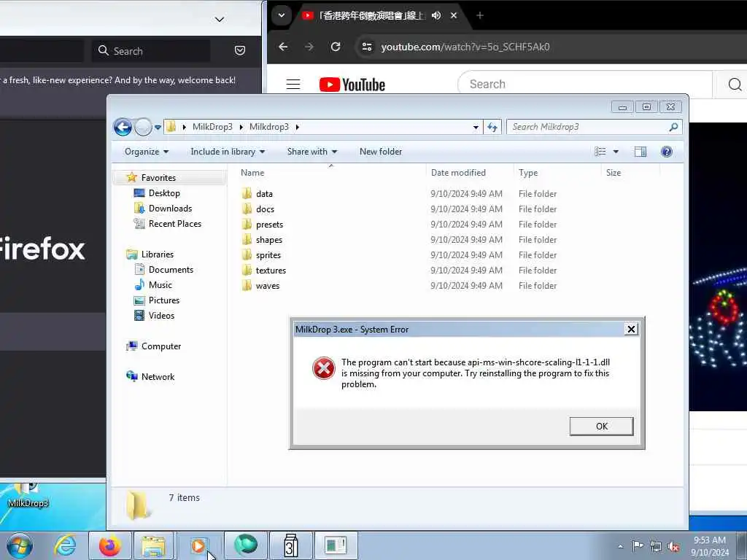Click the YouTube search magnifier button
Image resolution: width=747 pixels, height=560 pixels.
734,85
